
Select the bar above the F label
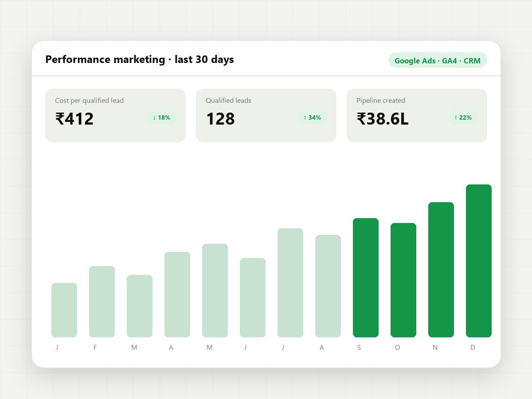[102, 301]
